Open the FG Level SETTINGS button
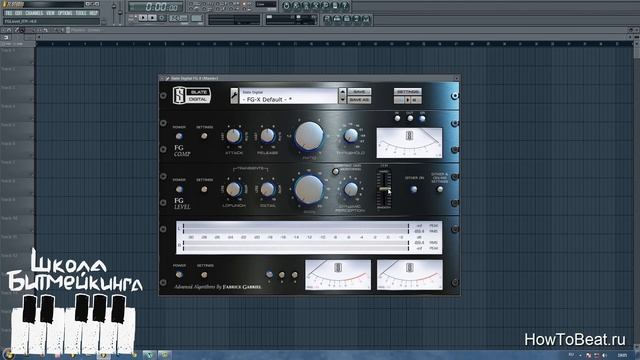The width and height of the screenshot is (640, 360). [x=204, y=189]
